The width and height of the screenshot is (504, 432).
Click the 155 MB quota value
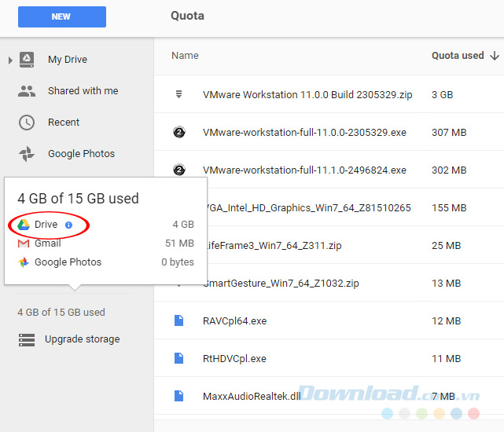coord(449,208)
